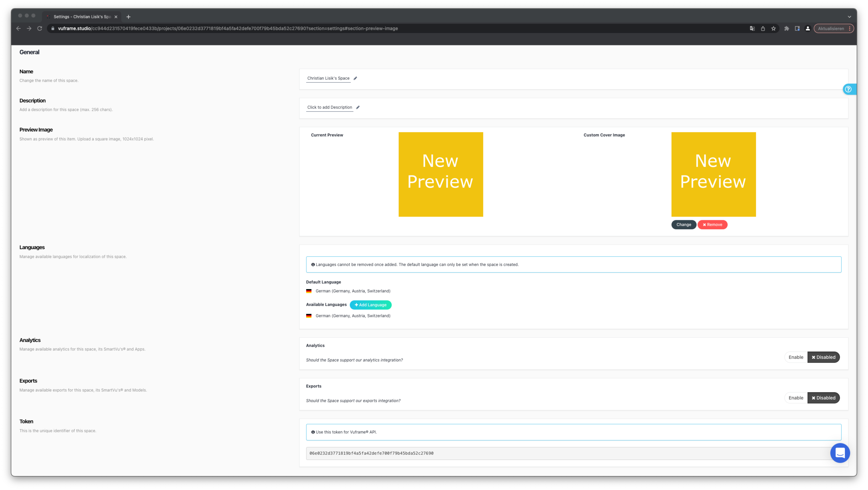Click the browser address bar URL
The width and height of the screenshot is (868, 490).
pos(228,29)
